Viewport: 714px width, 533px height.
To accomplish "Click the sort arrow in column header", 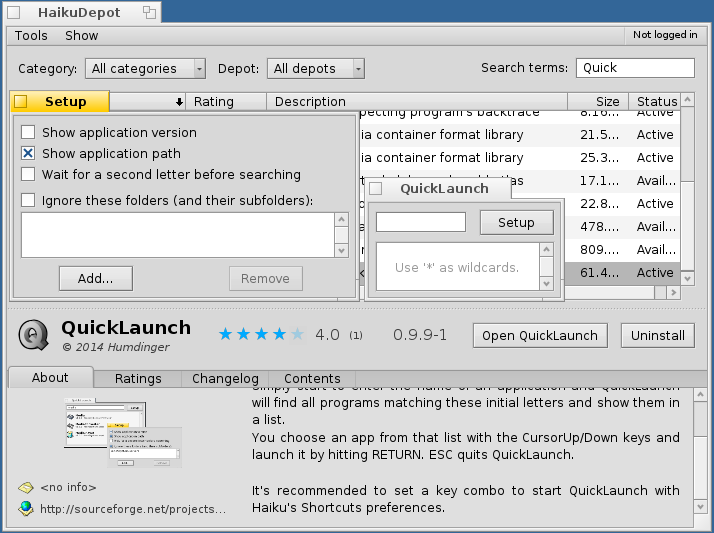I will click(x=179, y=102).
